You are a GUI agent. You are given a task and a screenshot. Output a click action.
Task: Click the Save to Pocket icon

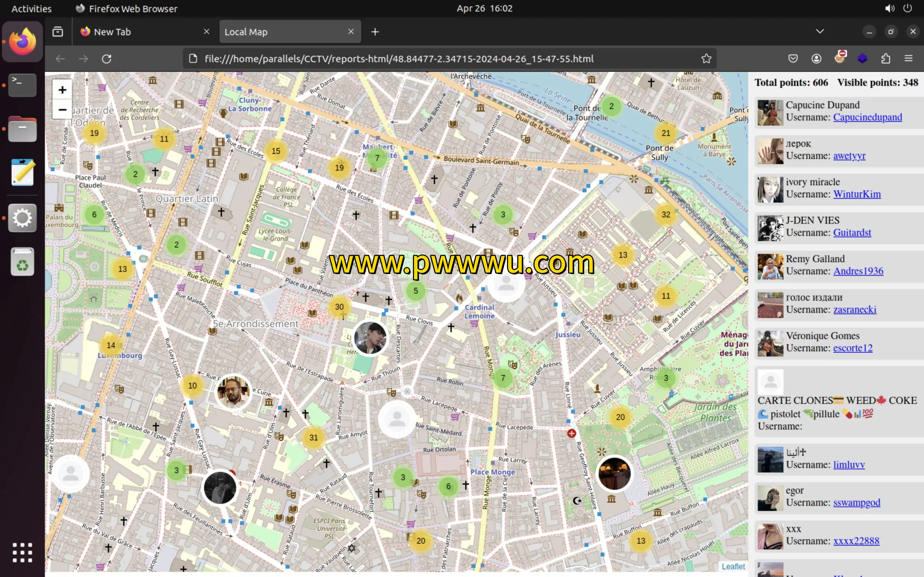click(x=793, y=58)
